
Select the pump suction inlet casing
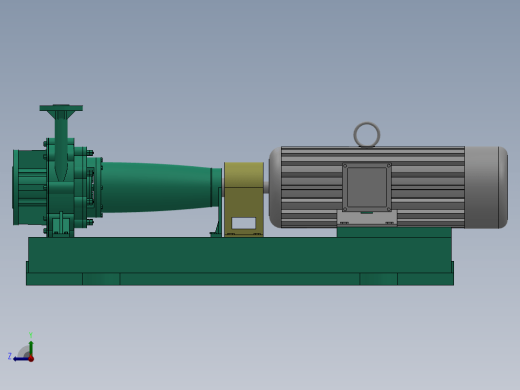click(x=29, y=187)
